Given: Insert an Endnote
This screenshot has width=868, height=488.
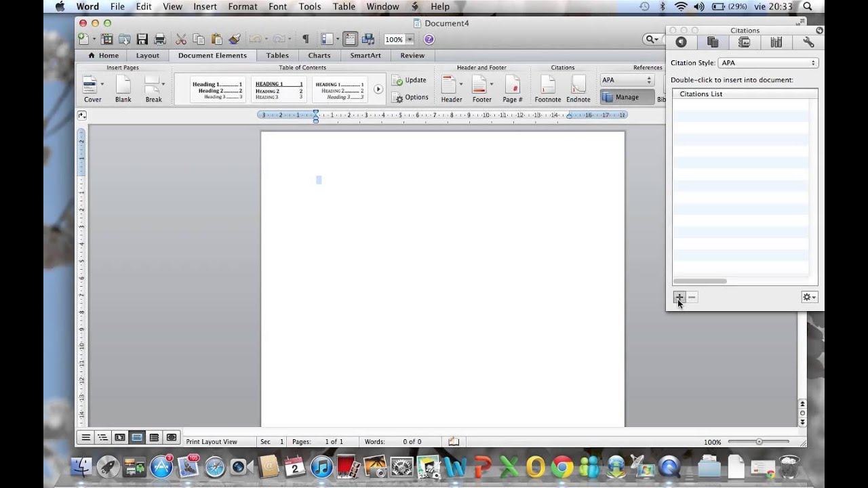Looking at the screenshot, I should 578,89.
